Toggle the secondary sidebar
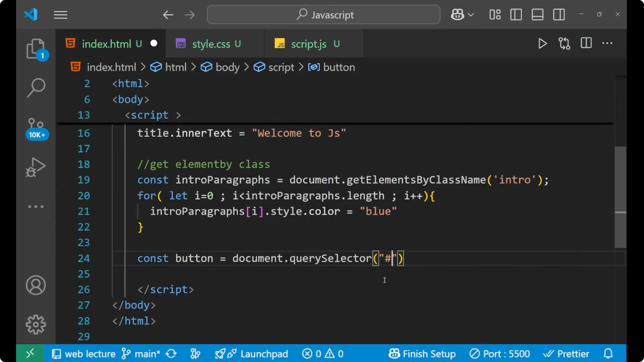Viewport: 644px width, 362px height. [559, 14]
